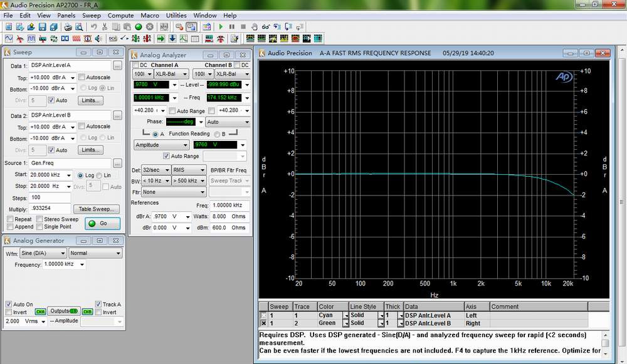627x364 pixels.
Task: Select the Source 1 Lin radio button
Action: coord(99,175)
